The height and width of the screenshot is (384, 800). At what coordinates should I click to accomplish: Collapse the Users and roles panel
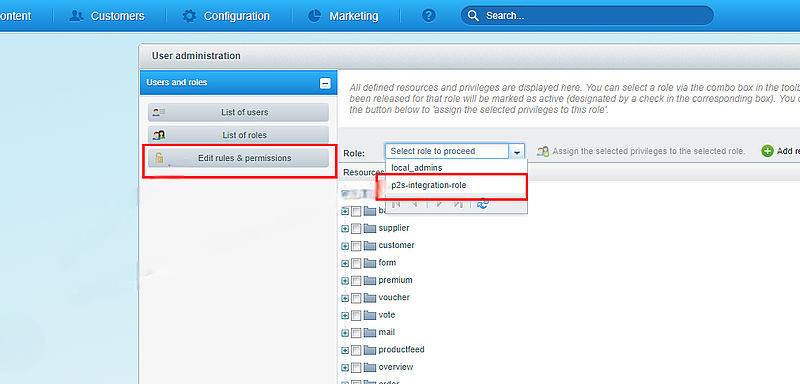325,83
